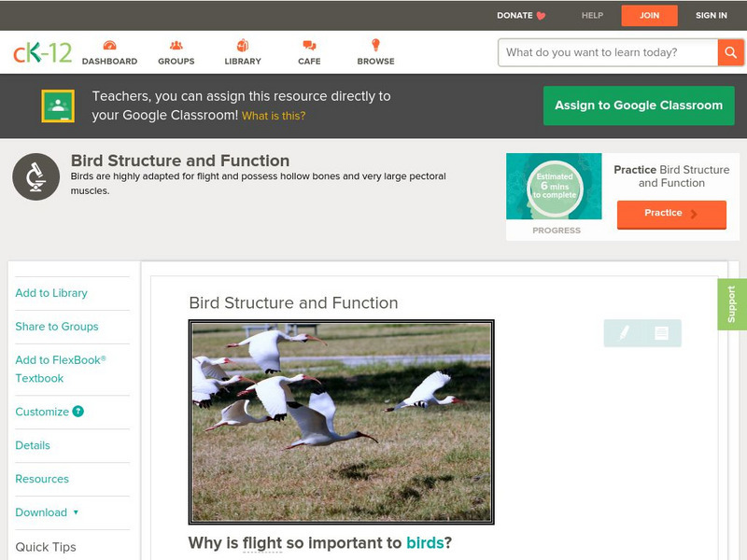Click the Download link
This screenshot has height=560, width=747.
click(x=41, y=512)
